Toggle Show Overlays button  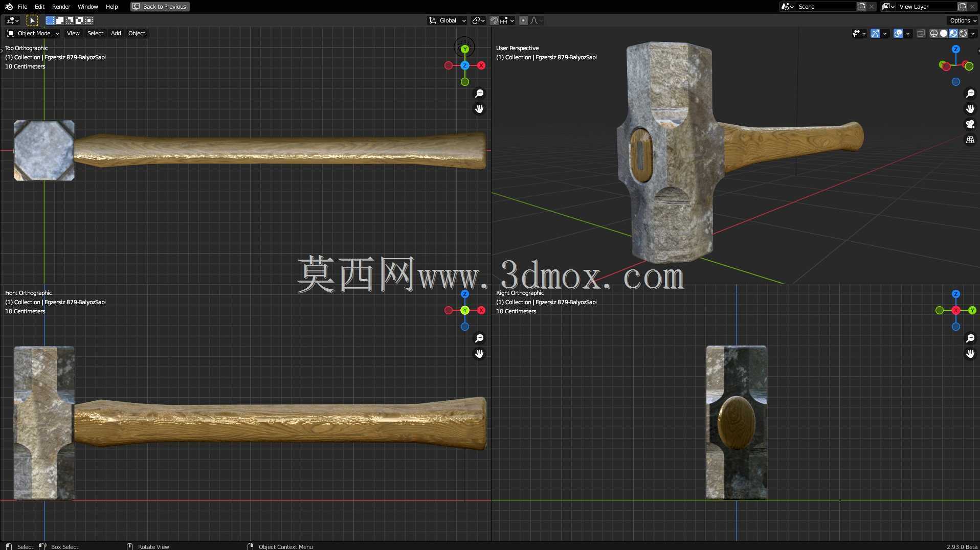(898, 33)
